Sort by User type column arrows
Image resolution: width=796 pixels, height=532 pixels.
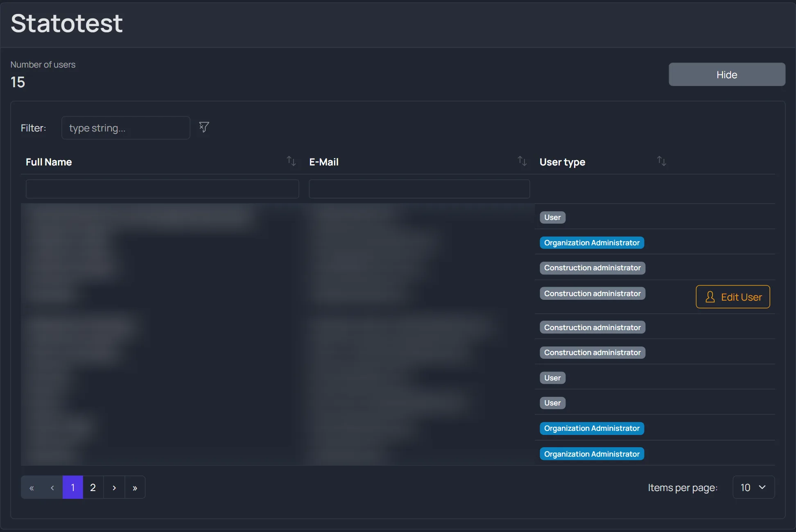point(662,161)
